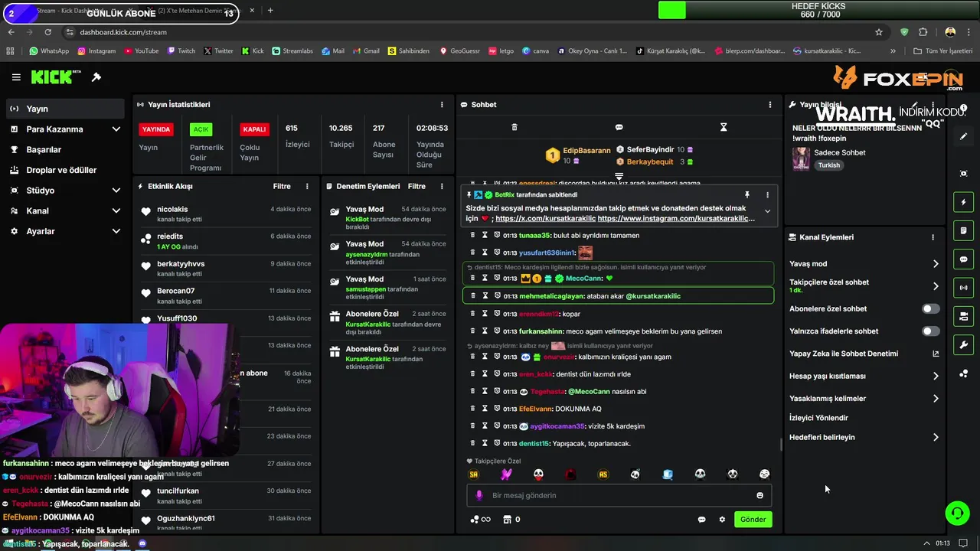980x551 pixels.
Task: Open Yasaklanmış kelimeler chevron
Action: (935, 399)
